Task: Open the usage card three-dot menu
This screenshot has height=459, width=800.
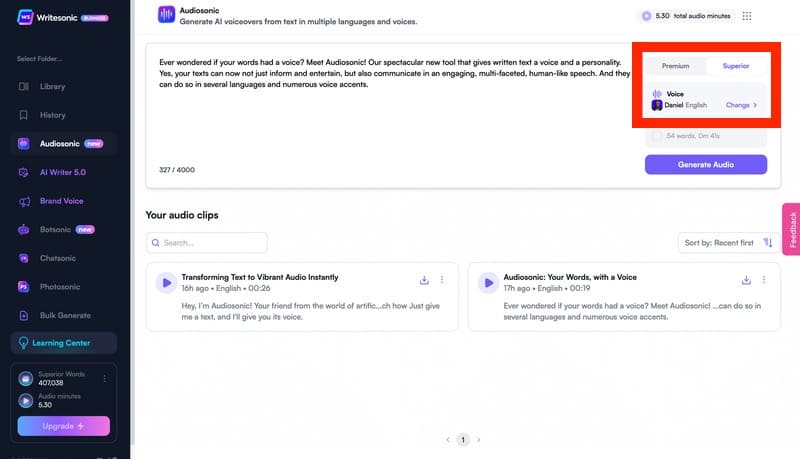Action: (105, 378)
